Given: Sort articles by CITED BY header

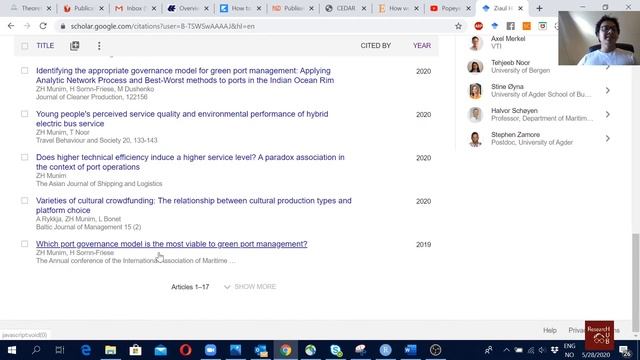Looking at the screenshot, I should click(376, 46).
